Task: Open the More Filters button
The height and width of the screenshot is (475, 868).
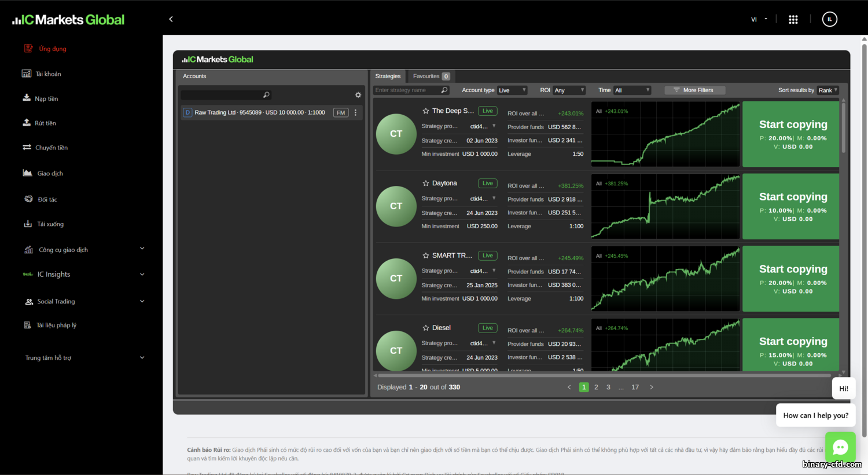Action: pos(694,90)
